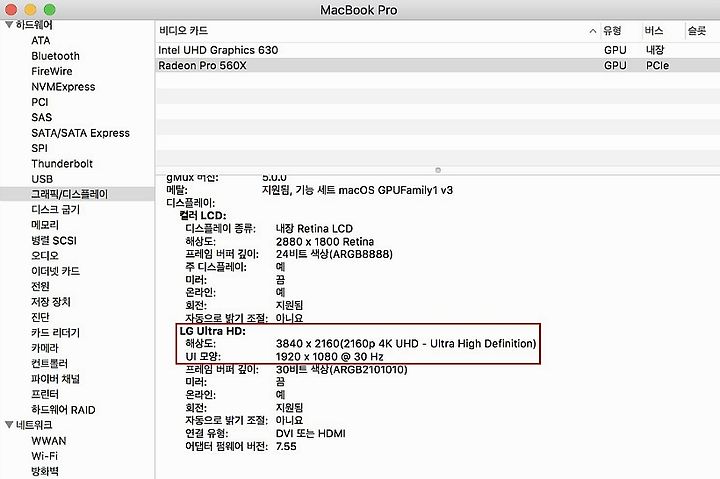
Task: Select PCI in the sidebar
Action: click(x=39, y=102)
